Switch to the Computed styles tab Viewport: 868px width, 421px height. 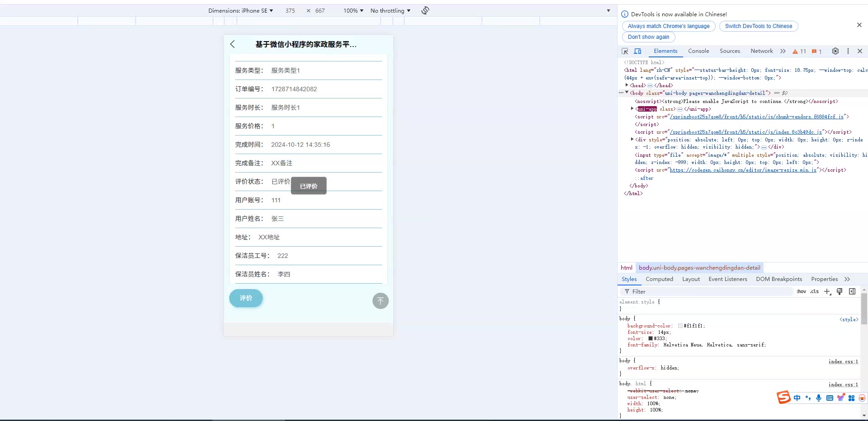tap(659, 279)
